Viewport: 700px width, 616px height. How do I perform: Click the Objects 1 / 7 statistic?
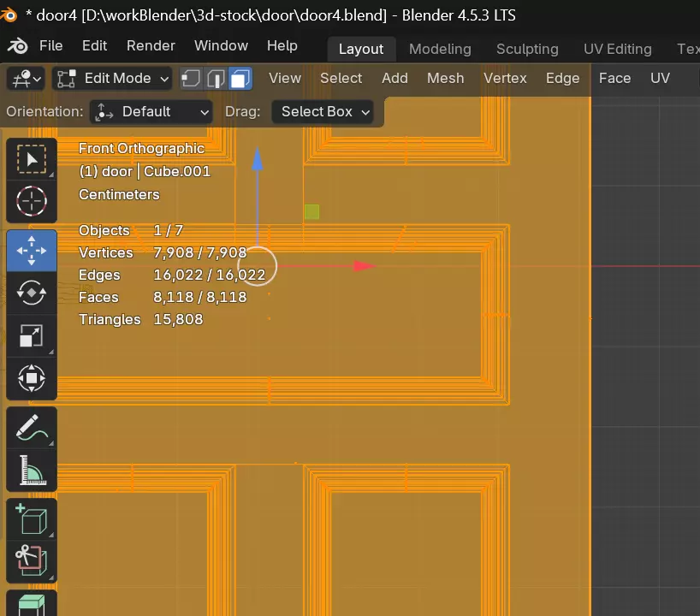[x=131, y=230]
